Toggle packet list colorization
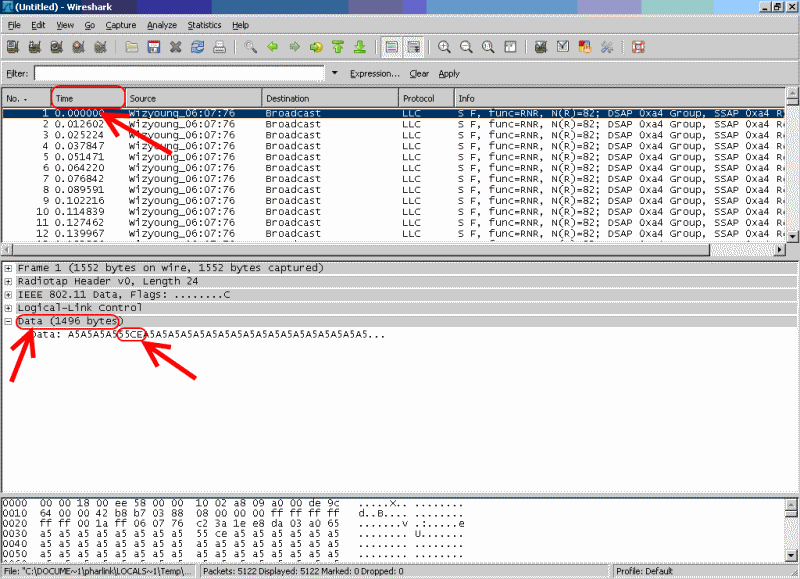The width and height of the screenshot is (800, 579). tap(391, 47)
